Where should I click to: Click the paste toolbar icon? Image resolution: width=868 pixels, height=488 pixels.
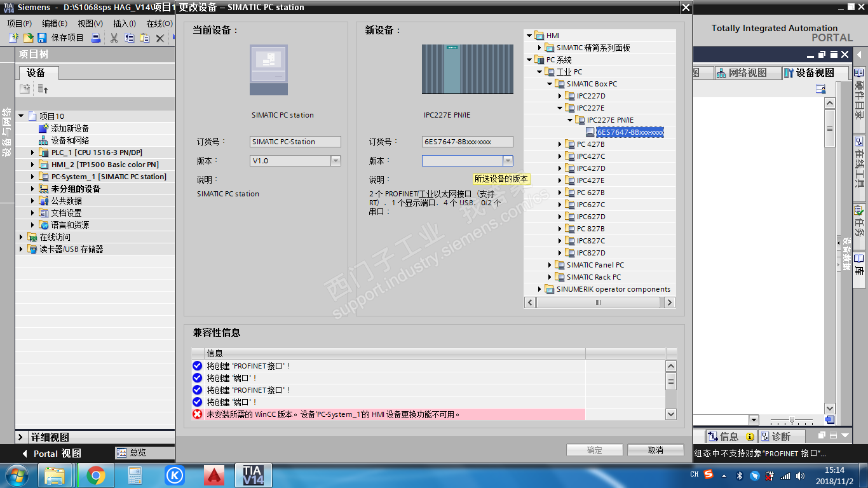click(x=145, y=38)
